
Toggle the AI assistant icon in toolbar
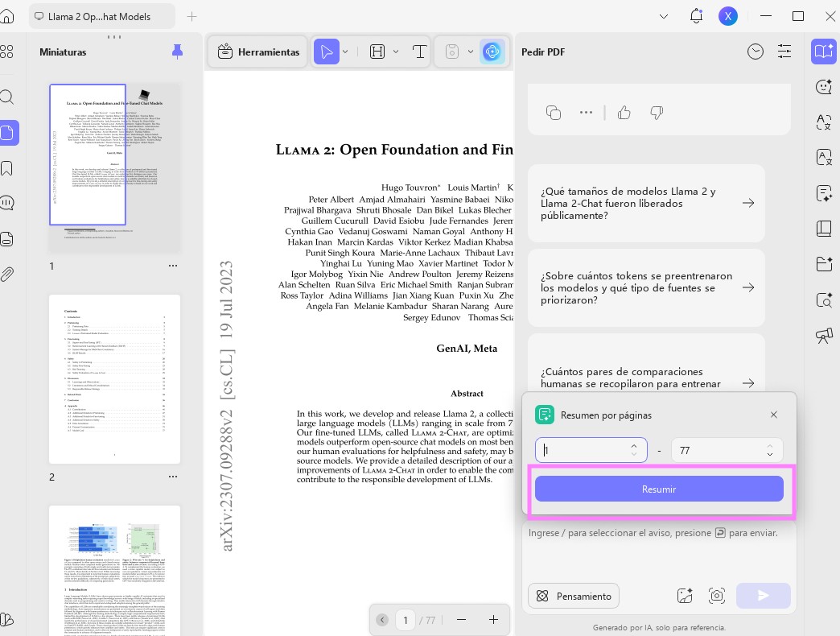pos(492,52)
